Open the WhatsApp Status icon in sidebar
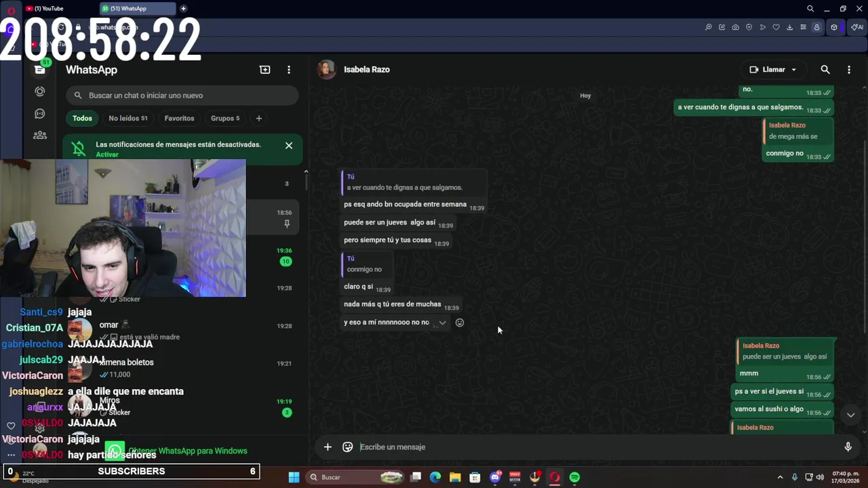 [x=40, y=91]
